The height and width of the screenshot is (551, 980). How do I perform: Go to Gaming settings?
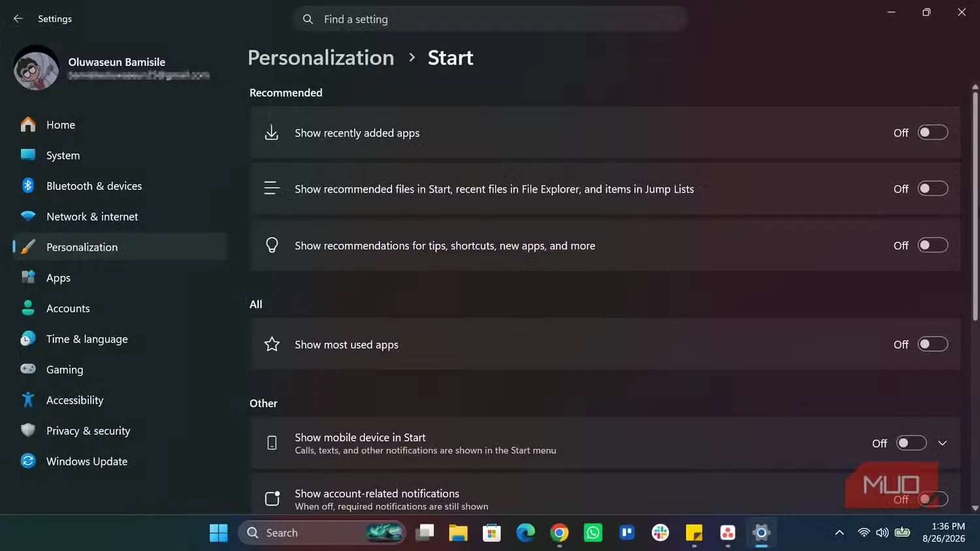click(120, 369)
